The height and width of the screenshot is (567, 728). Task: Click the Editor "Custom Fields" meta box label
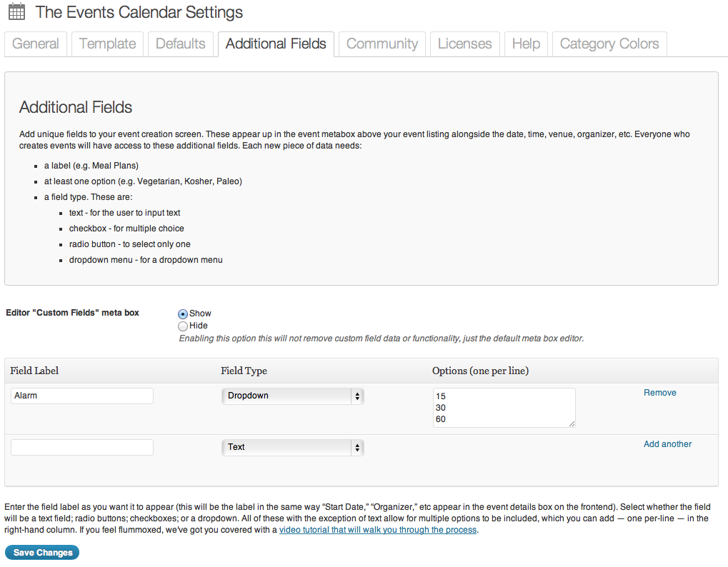tap(72, 313)
